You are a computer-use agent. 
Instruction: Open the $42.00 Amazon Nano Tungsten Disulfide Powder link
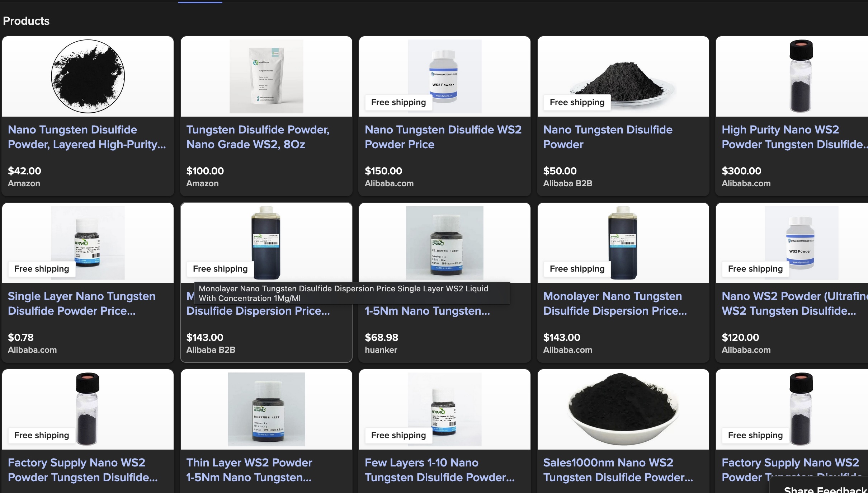pos(87,137)
